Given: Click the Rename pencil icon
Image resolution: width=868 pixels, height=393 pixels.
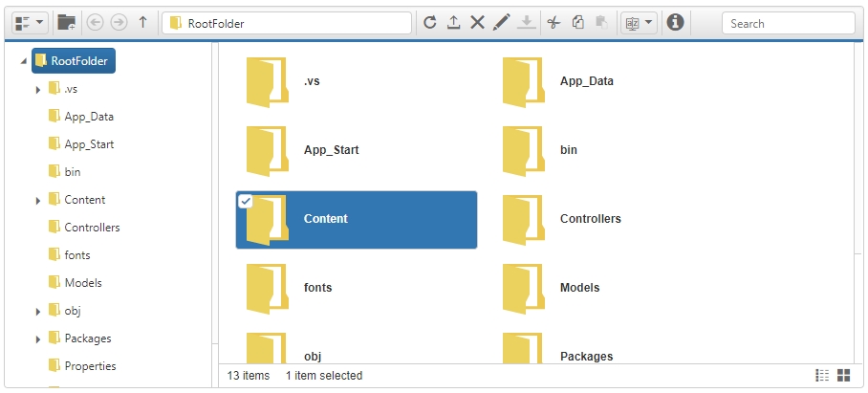Looking at the screenshot, I should coord(501,23).
